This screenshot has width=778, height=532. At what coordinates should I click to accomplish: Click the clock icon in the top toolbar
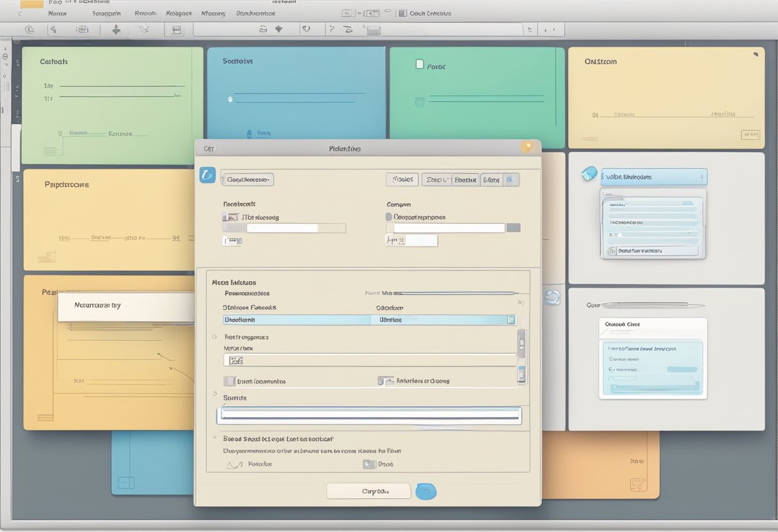[x=29, y=29]
